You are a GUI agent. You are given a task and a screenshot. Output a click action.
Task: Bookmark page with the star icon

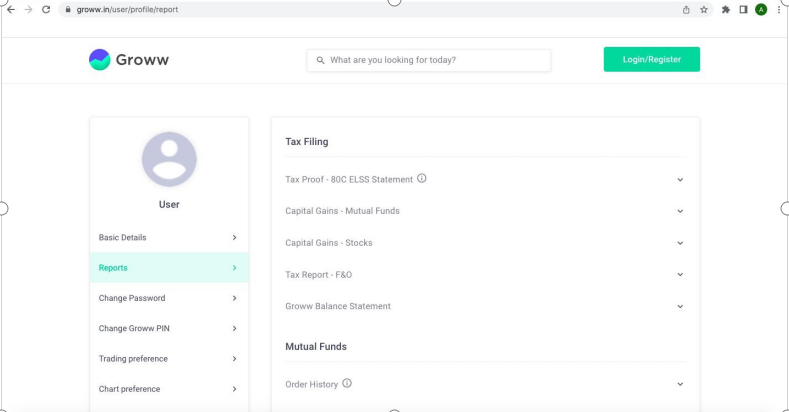tap(703, 10)
